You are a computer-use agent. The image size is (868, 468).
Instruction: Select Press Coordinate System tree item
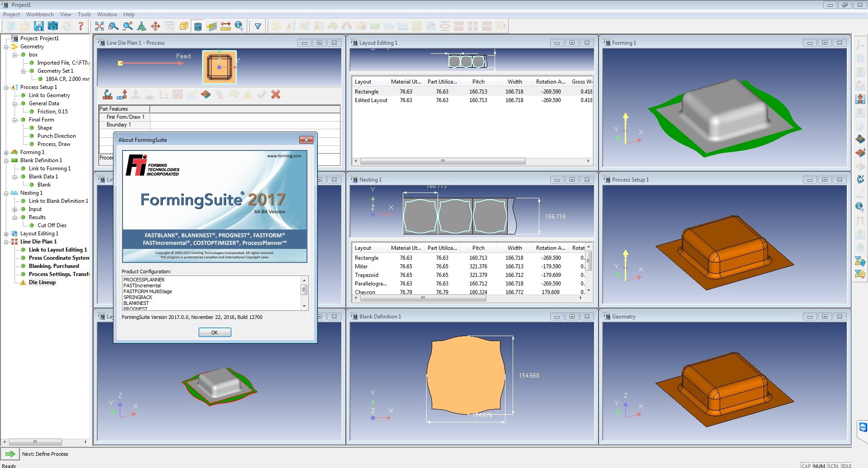point(59,258)
